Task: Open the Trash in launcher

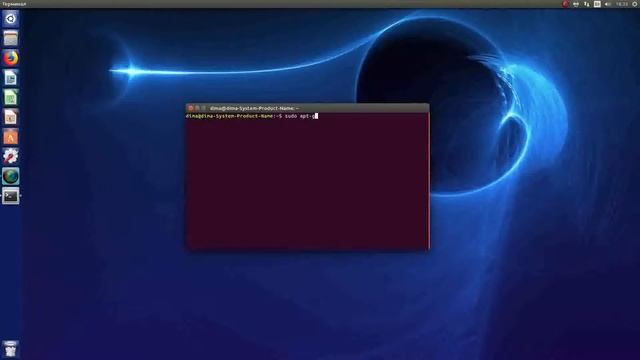Action: coord(11,349)
